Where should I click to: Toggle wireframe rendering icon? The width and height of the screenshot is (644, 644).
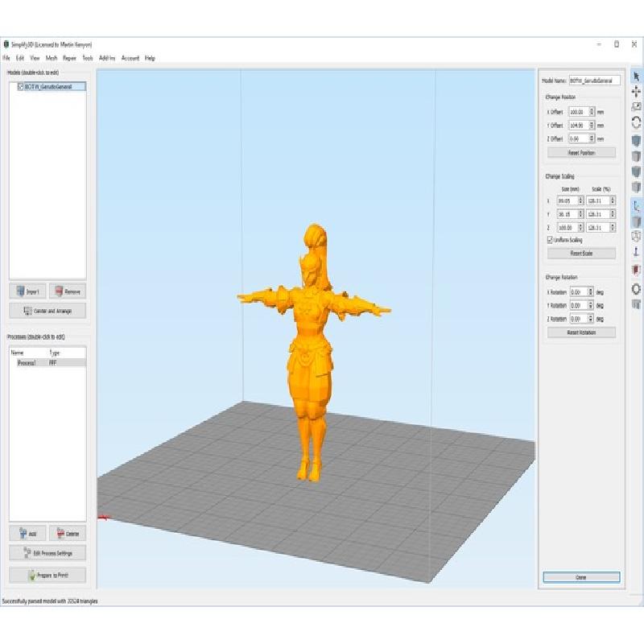(636, 237)
